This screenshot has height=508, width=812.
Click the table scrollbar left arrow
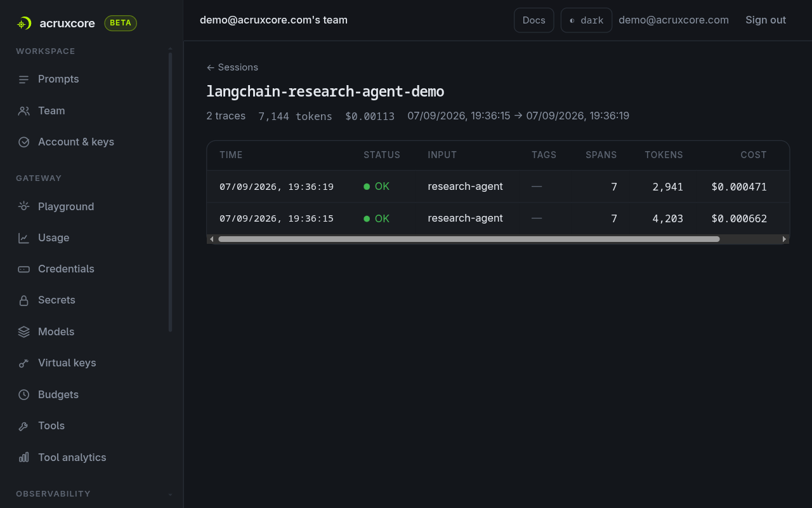click(211, 239)
